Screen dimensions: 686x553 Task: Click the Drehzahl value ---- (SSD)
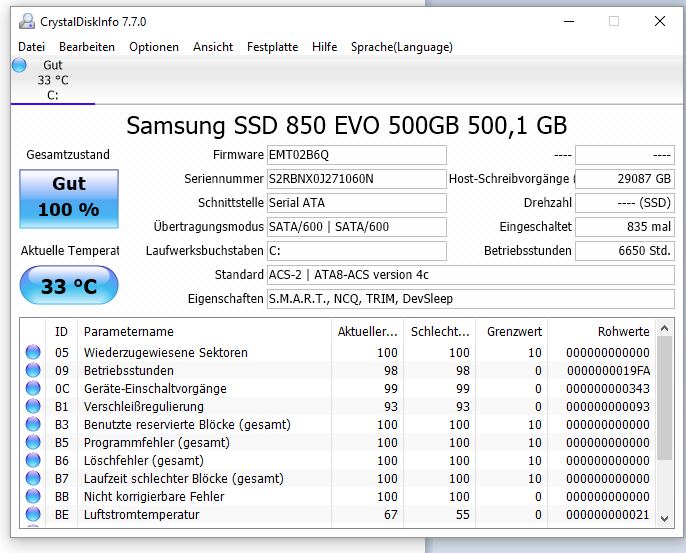click(625, 203)
